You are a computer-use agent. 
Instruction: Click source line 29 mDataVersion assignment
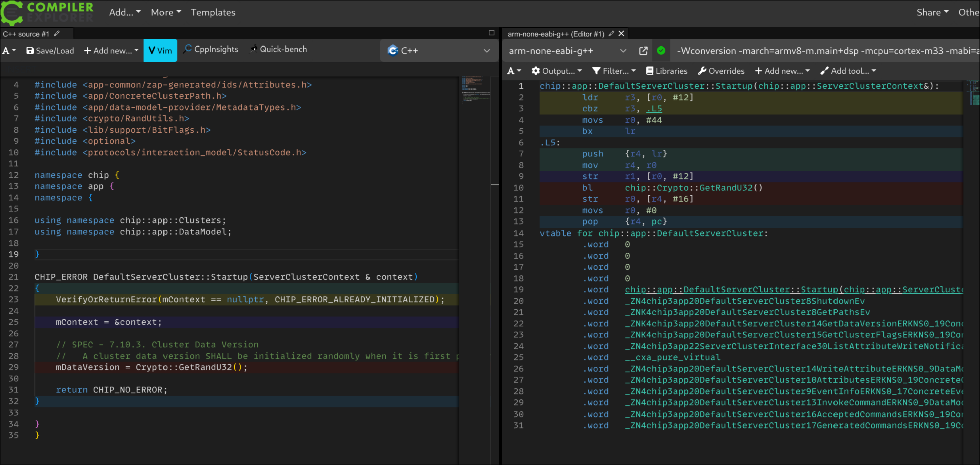[x=151, y=367]
